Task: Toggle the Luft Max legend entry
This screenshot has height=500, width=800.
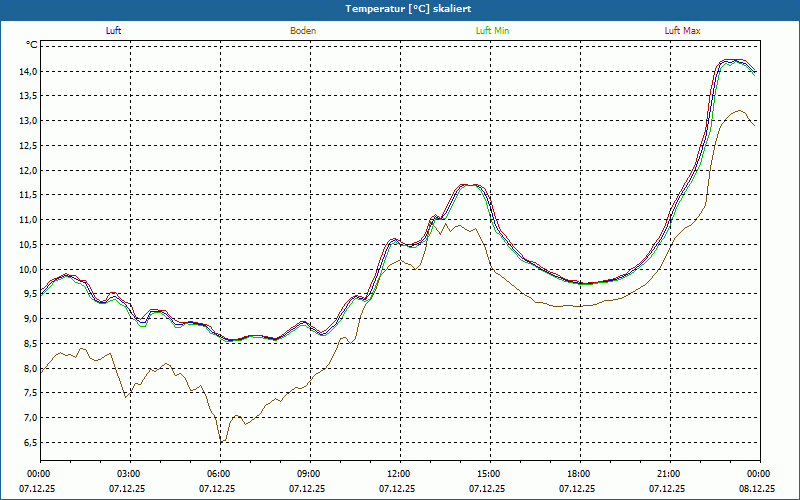Action: click(682, 31)
